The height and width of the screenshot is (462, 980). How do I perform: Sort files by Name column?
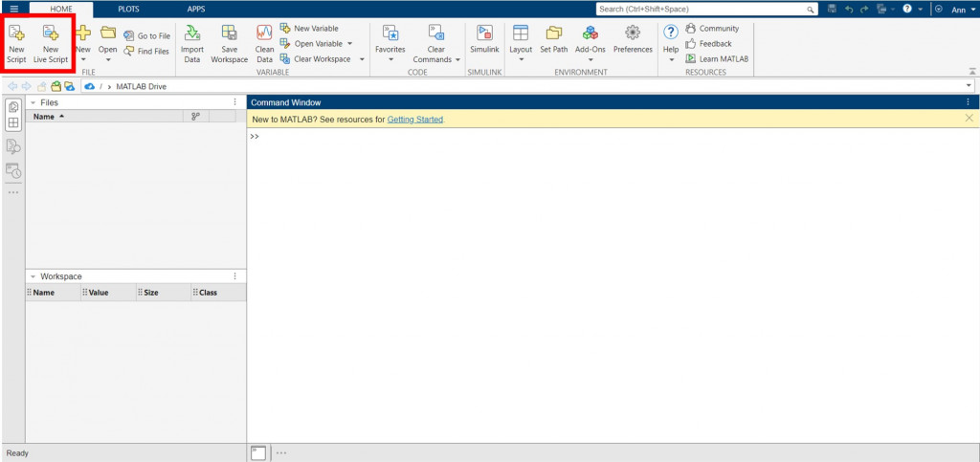click(x=104, y=116)
